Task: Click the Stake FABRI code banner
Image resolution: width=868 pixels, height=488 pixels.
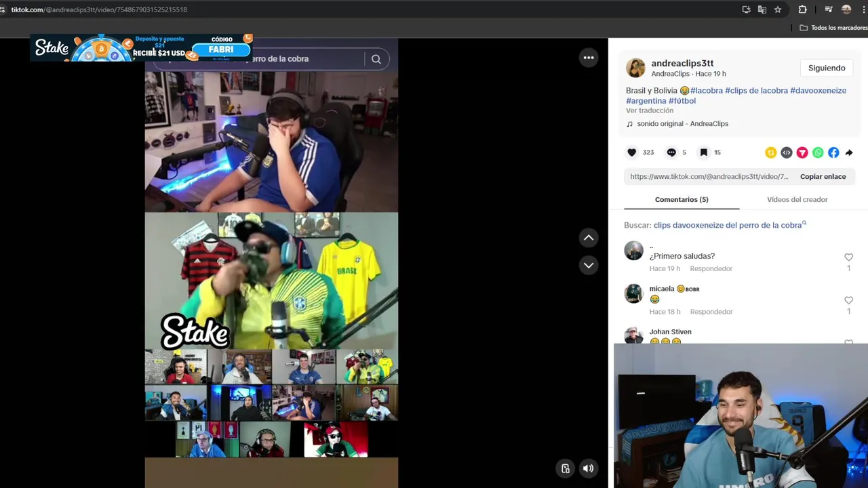Action: click(141, 47)
